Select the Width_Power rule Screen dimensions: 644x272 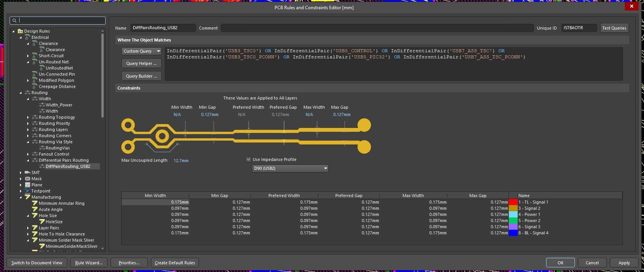tap(59, 105)
